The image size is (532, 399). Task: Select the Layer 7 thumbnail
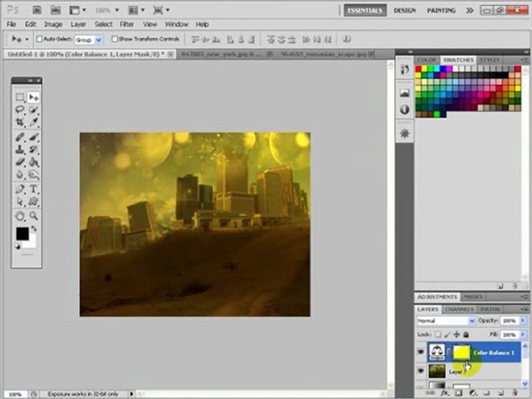point(437,371)
